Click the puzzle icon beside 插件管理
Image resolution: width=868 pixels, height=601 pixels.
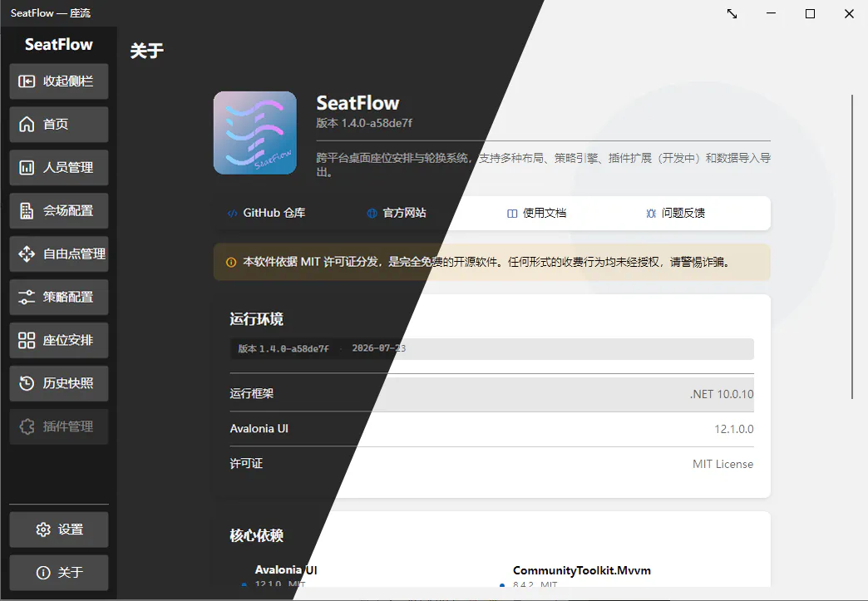(27, 426)
